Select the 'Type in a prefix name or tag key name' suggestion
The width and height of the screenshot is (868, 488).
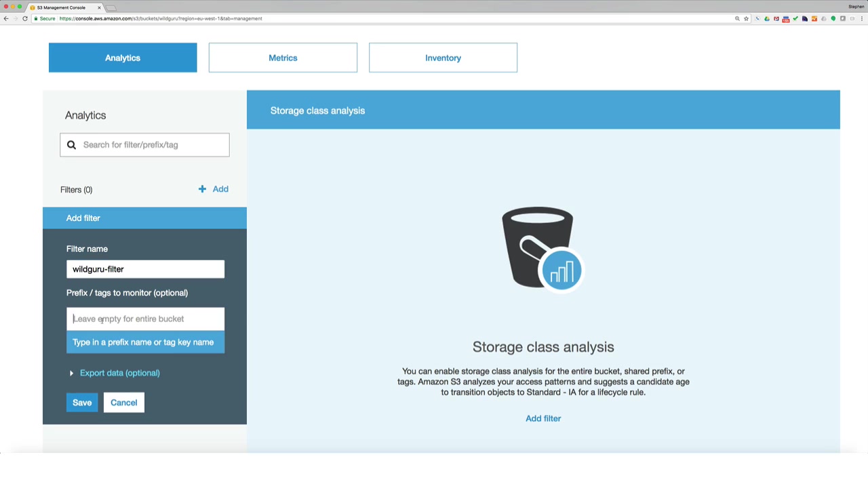[x=145, y=342]
